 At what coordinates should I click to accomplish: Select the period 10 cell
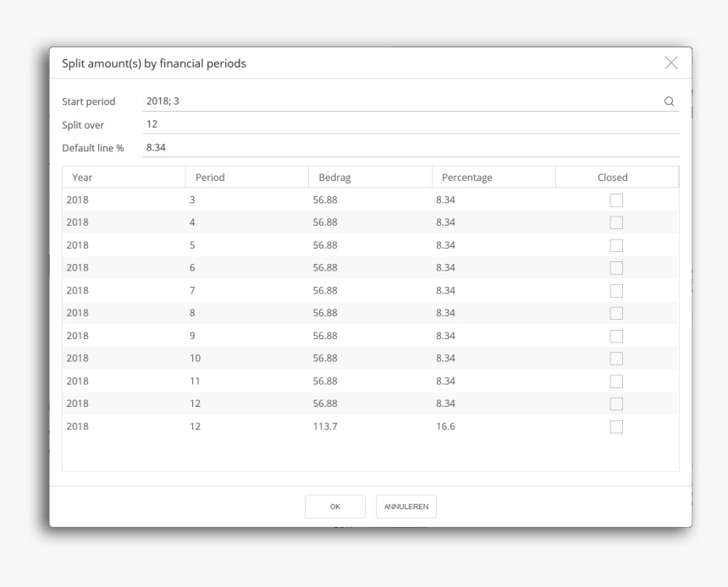(x=246, y=359)
